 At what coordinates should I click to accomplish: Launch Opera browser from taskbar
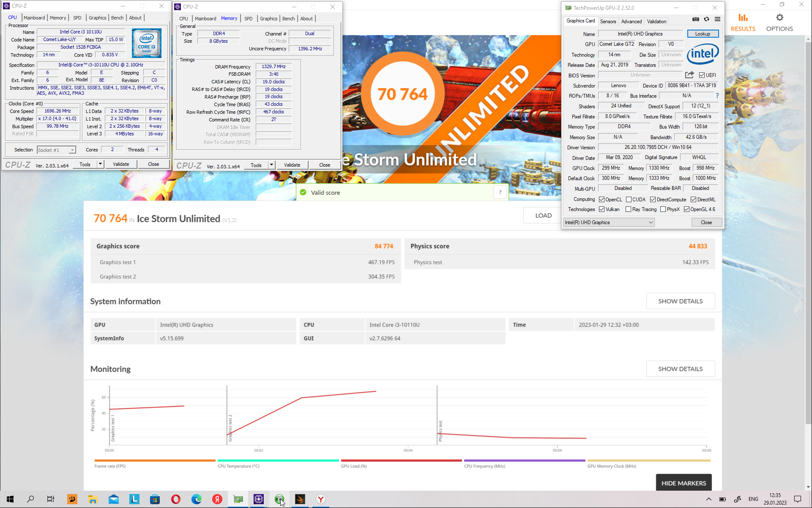click(x=176, y=499)
